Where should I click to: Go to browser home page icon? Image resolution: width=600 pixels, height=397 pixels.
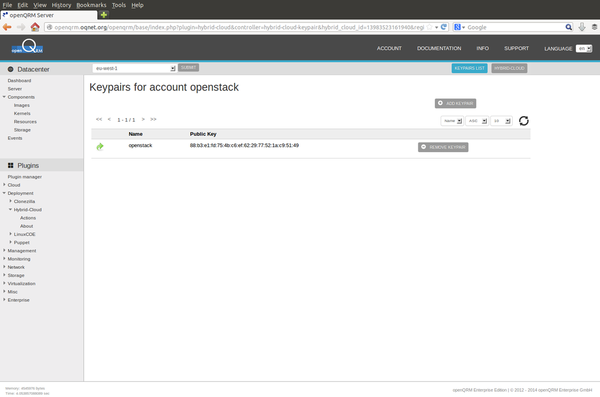coord(35,27)
